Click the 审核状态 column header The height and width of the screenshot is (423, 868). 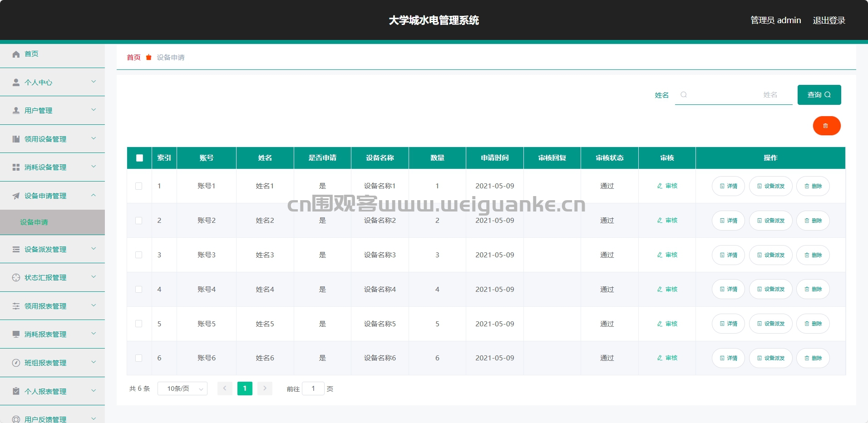(x=609, y=158)
